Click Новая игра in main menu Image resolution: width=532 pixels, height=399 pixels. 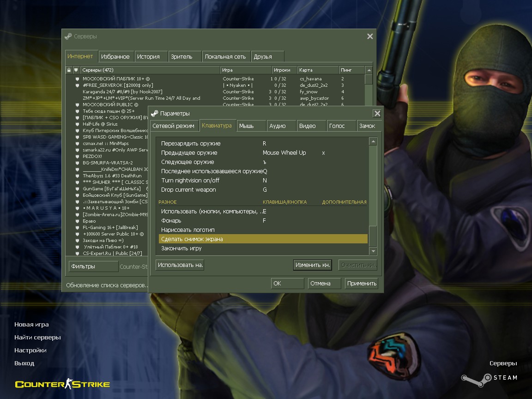coord(31,324)
